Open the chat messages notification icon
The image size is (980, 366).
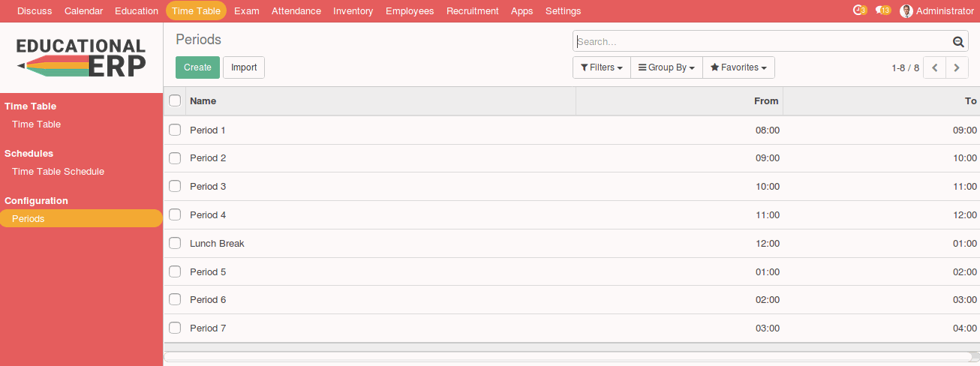(x=882, y=10)
